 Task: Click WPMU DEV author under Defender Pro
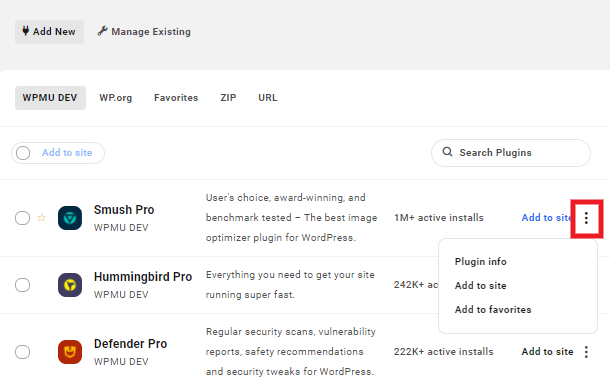tap(121, 361)
